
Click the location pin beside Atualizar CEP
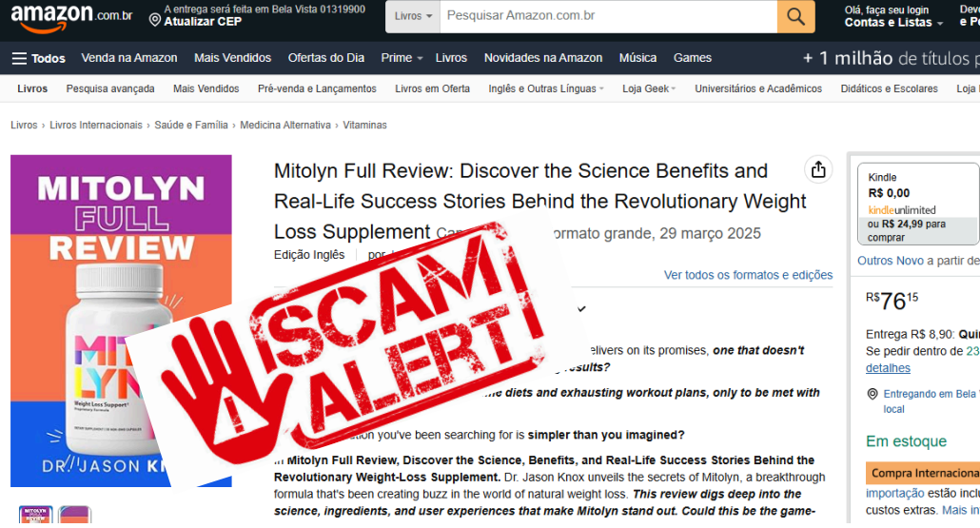point(155,21)
